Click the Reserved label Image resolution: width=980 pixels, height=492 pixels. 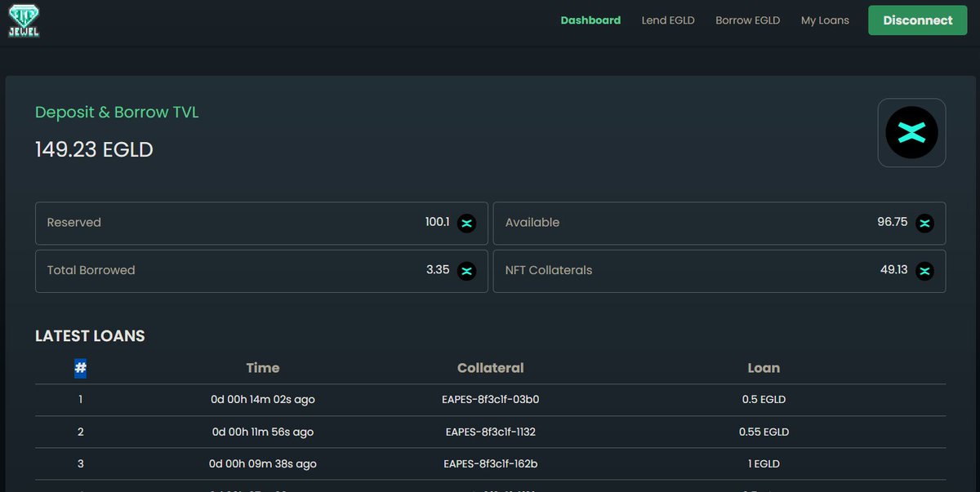[x=74, y=223]
